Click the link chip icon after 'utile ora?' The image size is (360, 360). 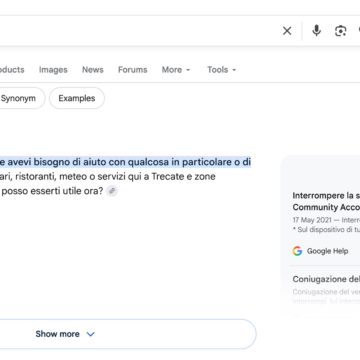click(112, 191)
